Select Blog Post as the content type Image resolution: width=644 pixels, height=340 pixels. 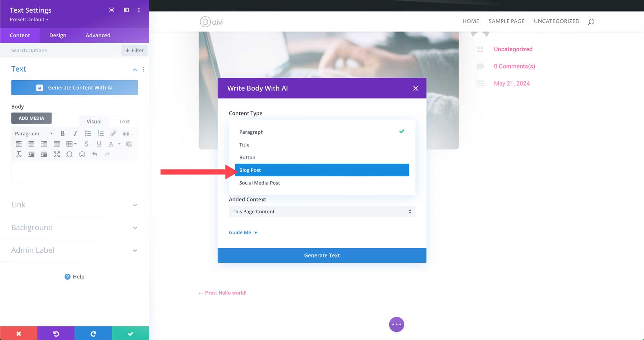click(x=322, y=170)
